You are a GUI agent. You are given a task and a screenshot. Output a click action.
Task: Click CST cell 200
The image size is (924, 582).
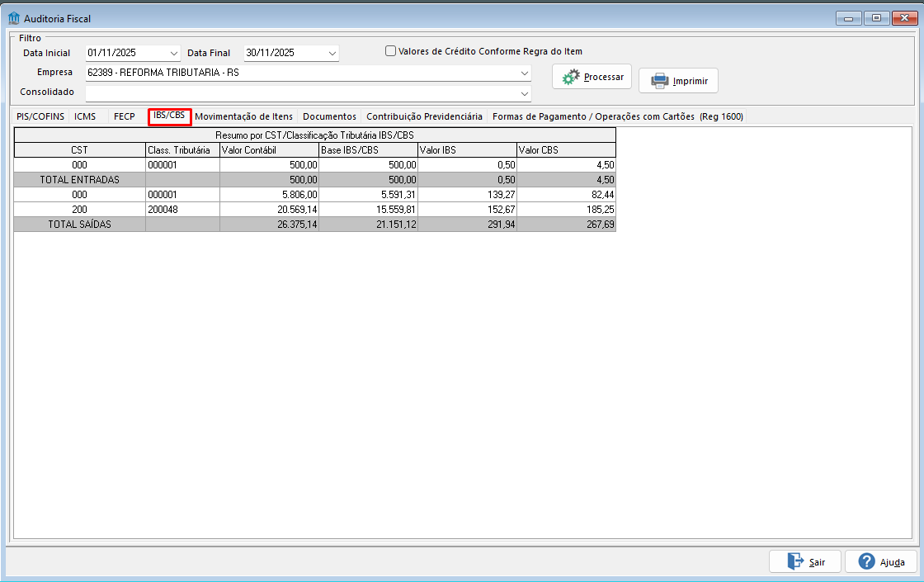(x=79, y=210)
